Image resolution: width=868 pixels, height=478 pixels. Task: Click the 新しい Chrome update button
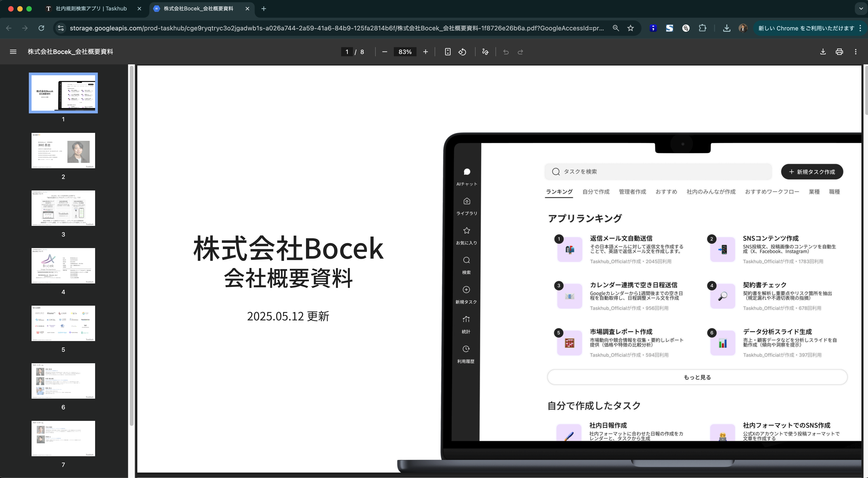(806, 28)
